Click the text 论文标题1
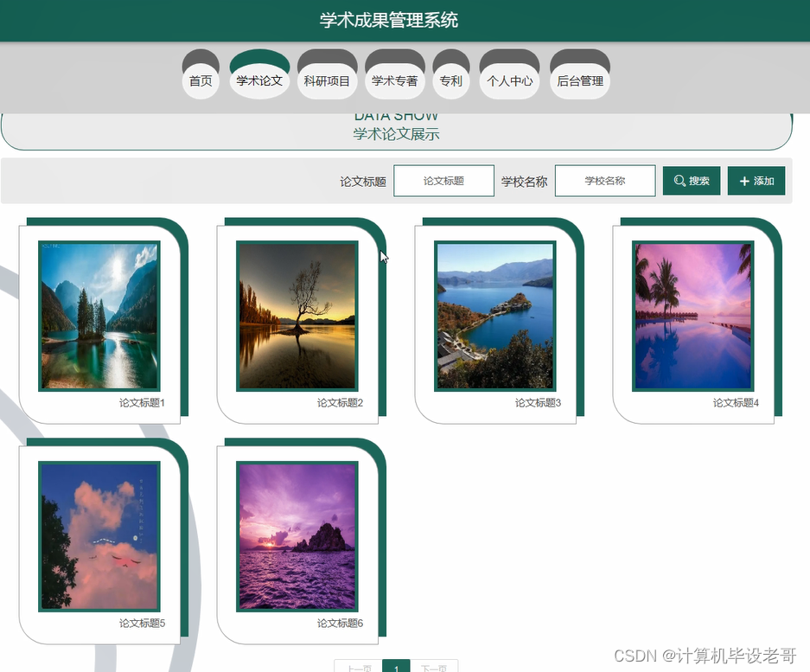 click(x=142, y=403)
